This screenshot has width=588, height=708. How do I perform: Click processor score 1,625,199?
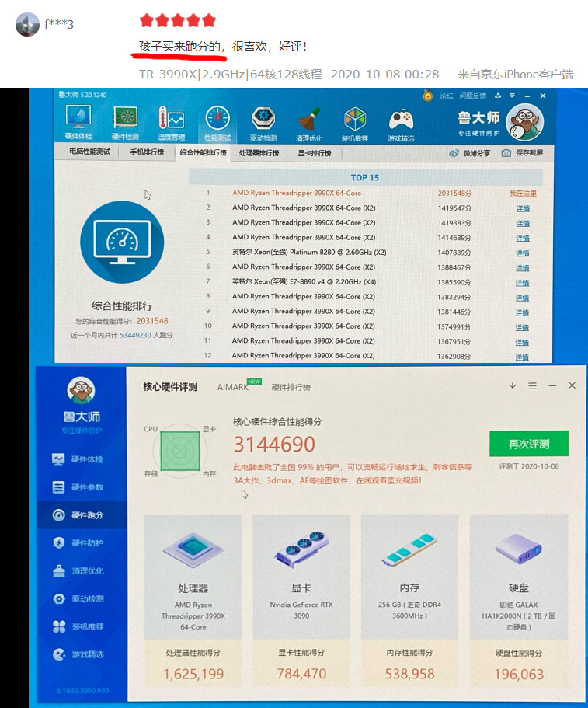coord(193,674)
